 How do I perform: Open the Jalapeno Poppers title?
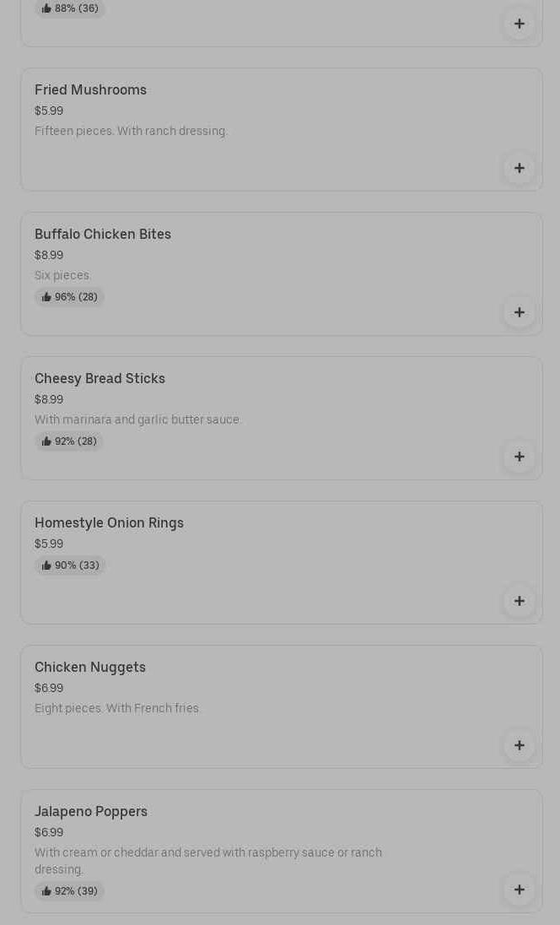(91, 811)
